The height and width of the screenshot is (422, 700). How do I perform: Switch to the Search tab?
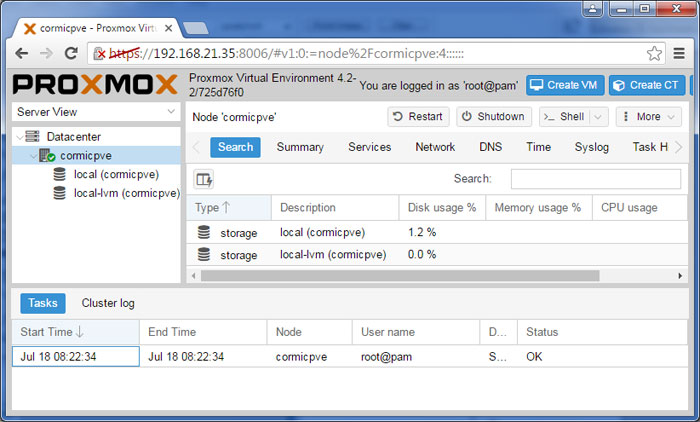[235, 147]
